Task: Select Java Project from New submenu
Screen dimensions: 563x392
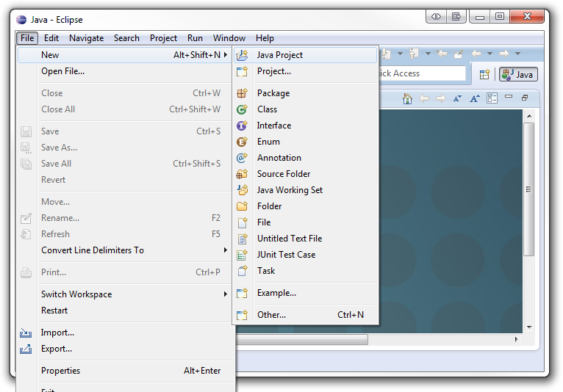Action: (306, 55)
